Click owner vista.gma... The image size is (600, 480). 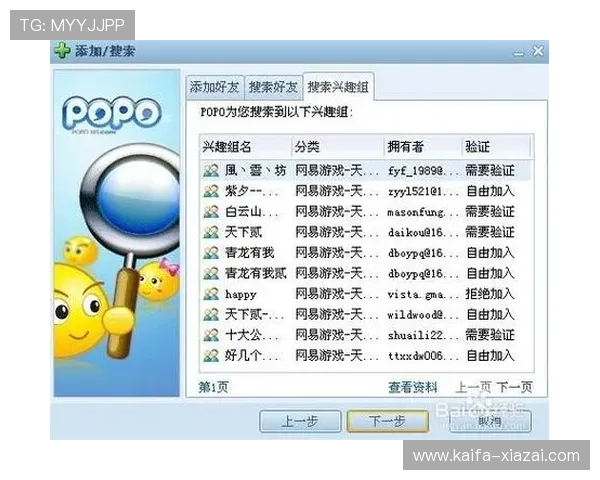pos(423,294)
